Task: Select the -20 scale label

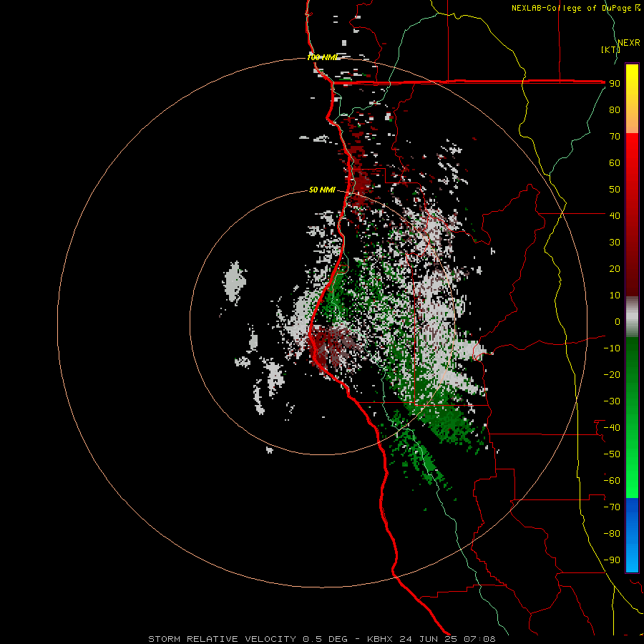Action: pyautogui.click(x=612, y=375)
